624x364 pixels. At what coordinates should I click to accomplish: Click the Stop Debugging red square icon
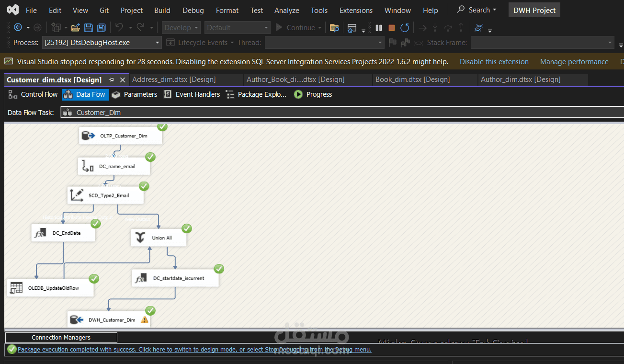(x=391, y=28)
